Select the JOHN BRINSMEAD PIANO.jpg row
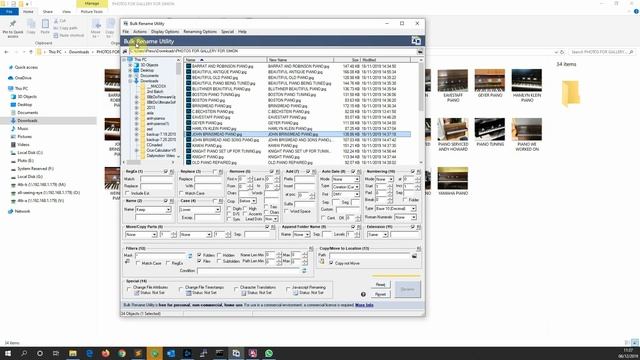 pos(297,134)
